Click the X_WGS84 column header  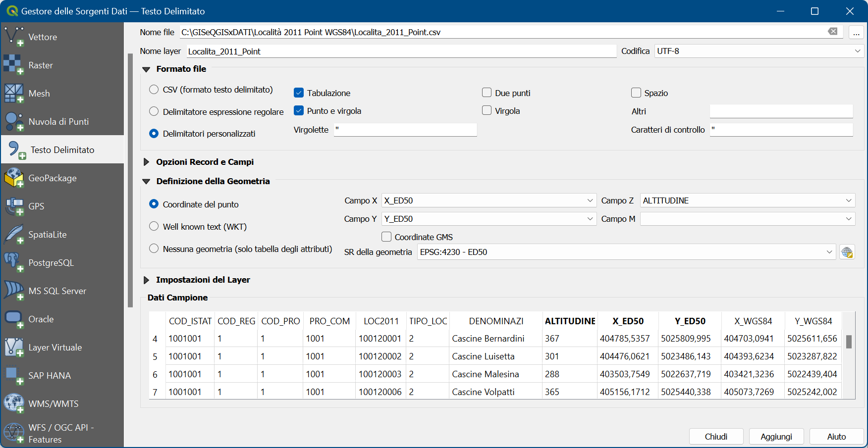click(753, 321)
